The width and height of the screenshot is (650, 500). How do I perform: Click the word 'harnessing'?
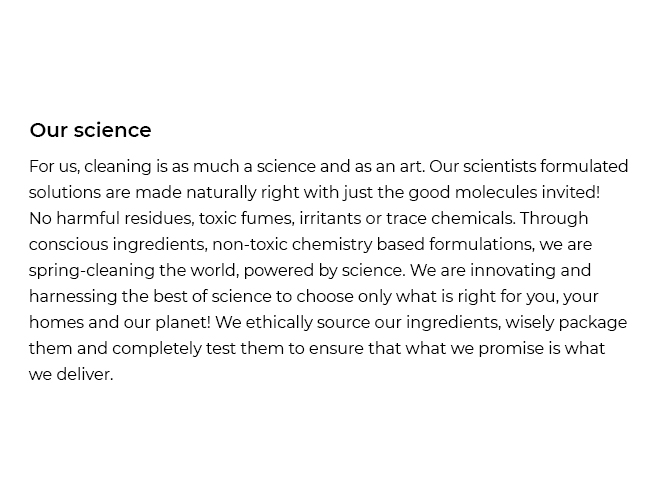click(73, 297)
